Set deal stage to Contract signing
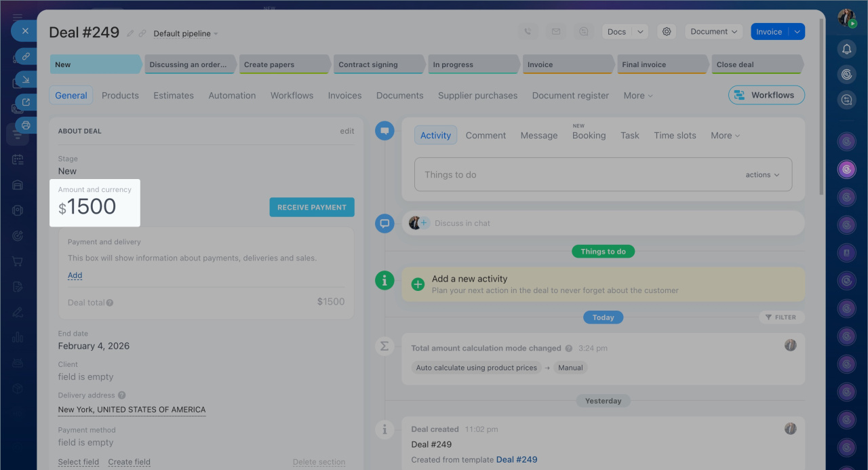 tap(372, 64)
